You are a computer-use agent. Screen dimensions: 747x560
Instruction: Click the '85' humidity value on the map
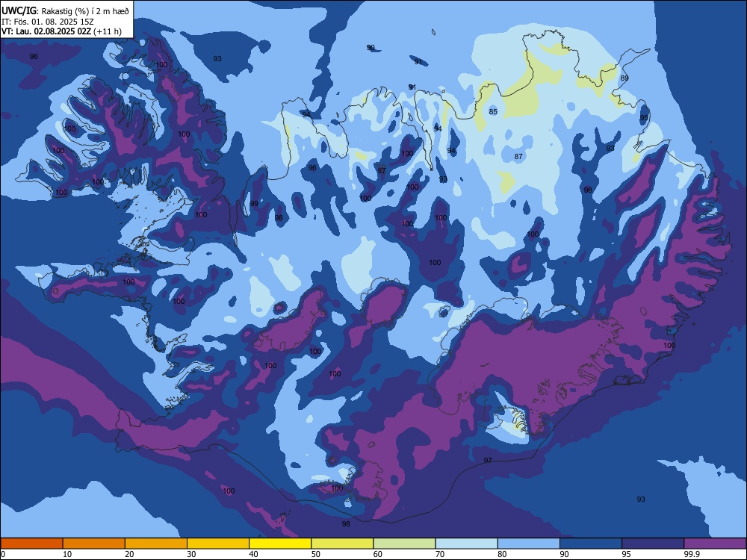coord(493,112)
